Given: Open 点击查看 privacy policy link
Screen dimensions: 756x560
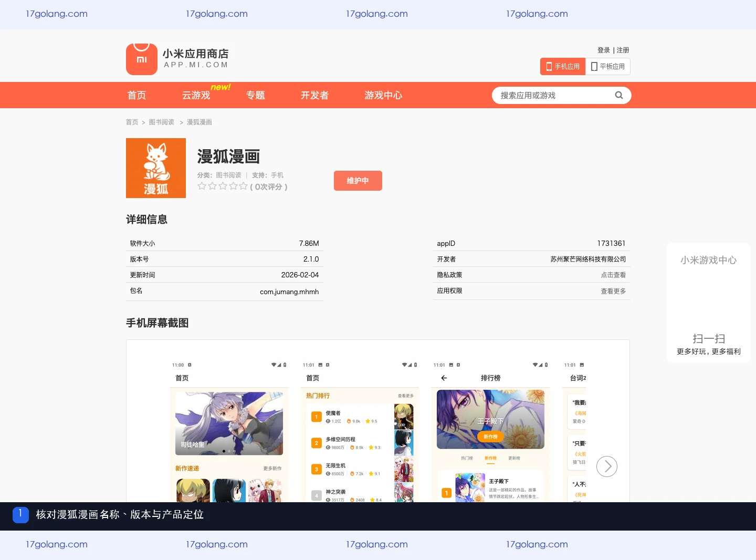Looking at the screenshot, I should pos(613,275).
